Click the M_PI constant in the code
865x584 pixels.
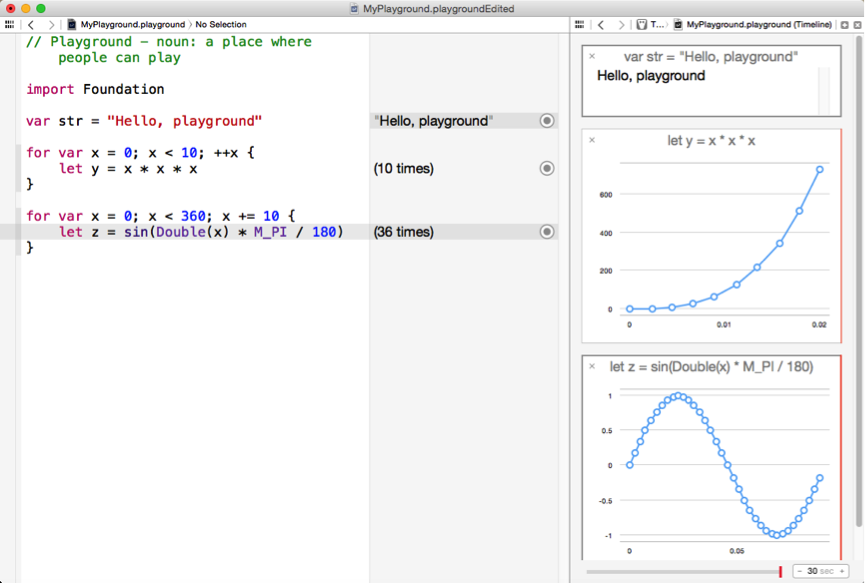[270, 232]
